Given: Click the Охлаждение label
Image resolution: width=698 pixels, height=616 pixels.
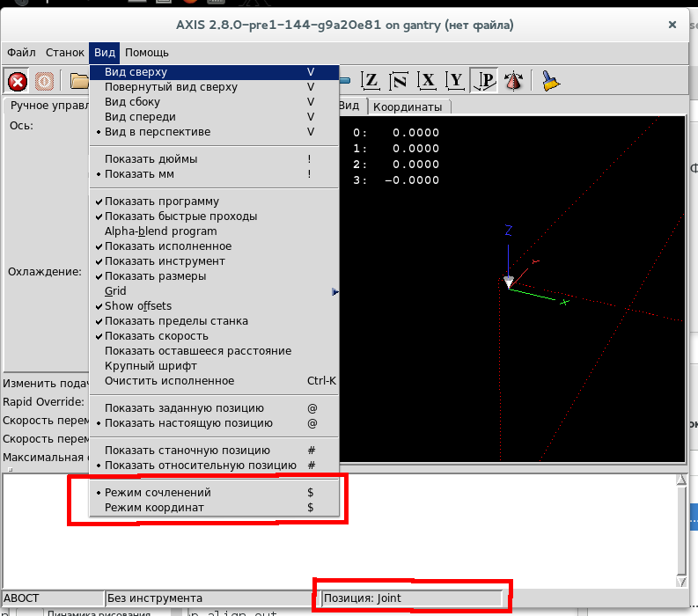Looking at the screenshot, I should point(45,272).
